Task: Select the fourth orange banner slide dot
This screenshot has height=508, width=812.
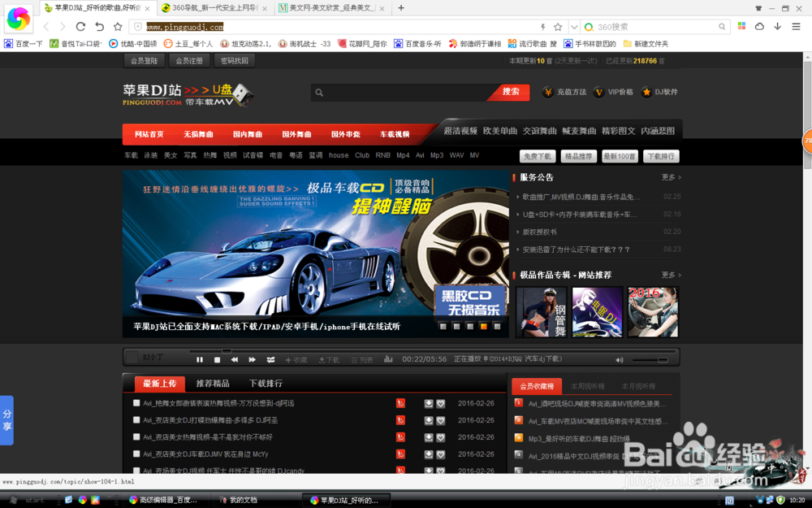Action: (x=484, y=326)
